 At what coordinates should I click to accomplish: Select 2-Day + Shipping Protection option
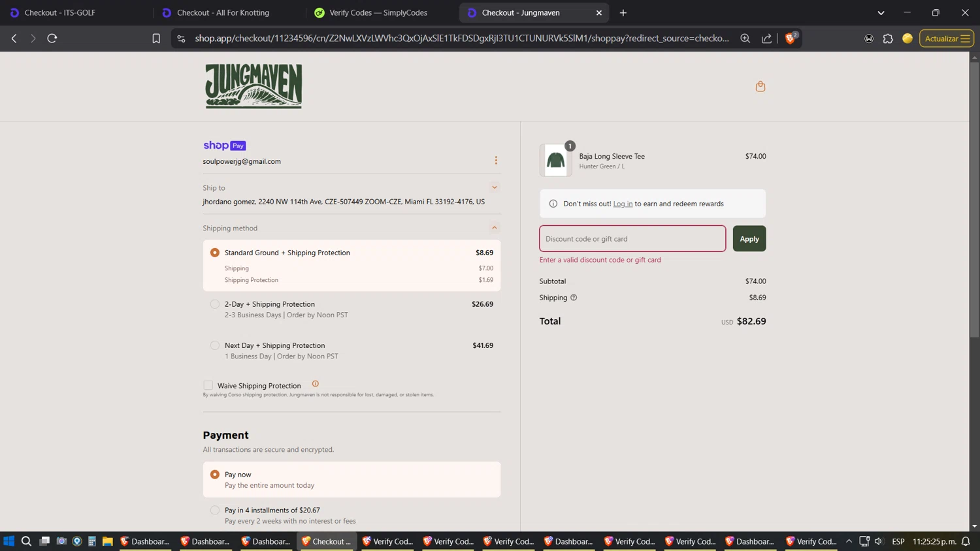tap(215, 304)
